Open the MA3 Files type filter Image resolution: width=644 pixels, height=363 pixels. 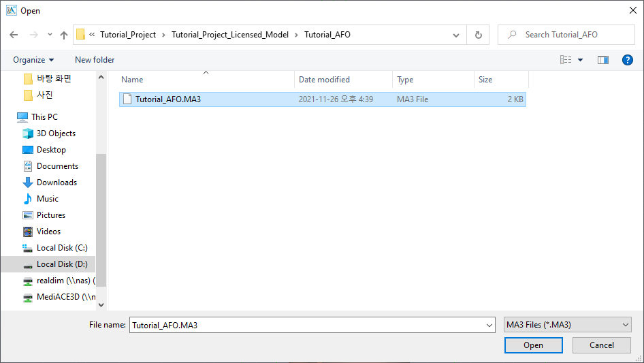point(567,325)
